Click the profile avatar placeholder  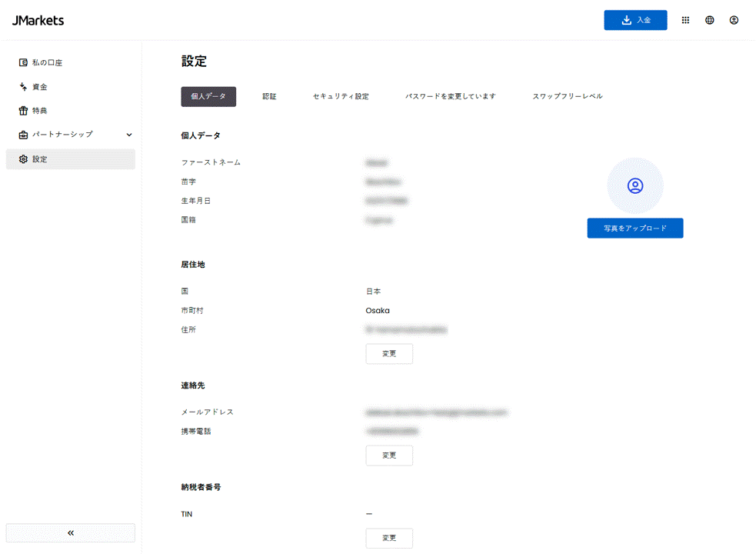[x=635, y=185]
